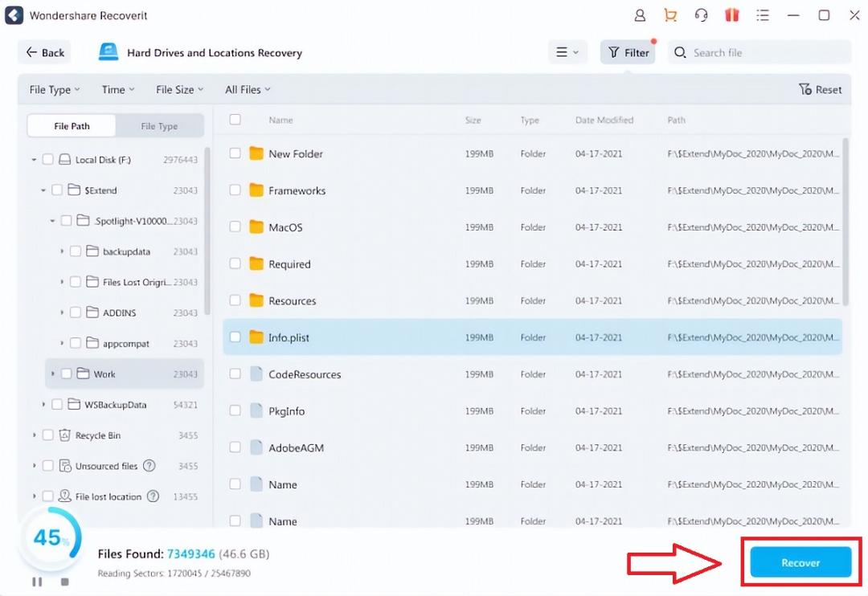Click the Filter button

pos(628,52)
